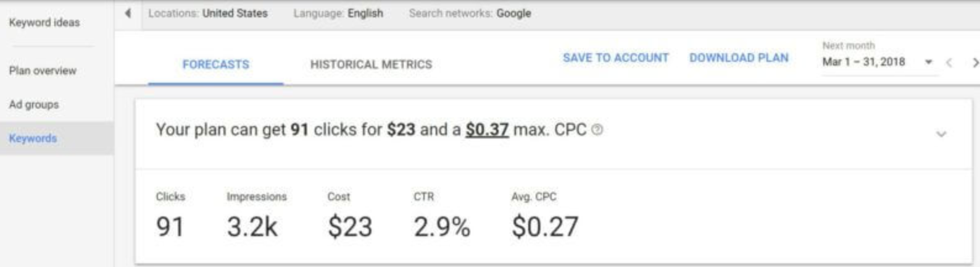Select the Mar 1 – 31, 2018 date range
The height and width of the screenshot is (267, 980).
pos(863,62)
